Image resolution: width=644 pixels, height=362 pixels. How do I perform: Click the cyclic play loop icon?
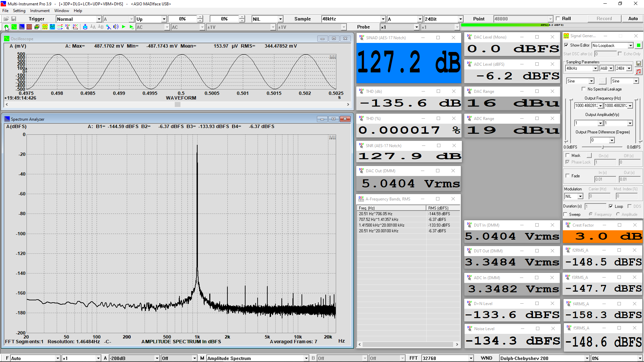131,27
